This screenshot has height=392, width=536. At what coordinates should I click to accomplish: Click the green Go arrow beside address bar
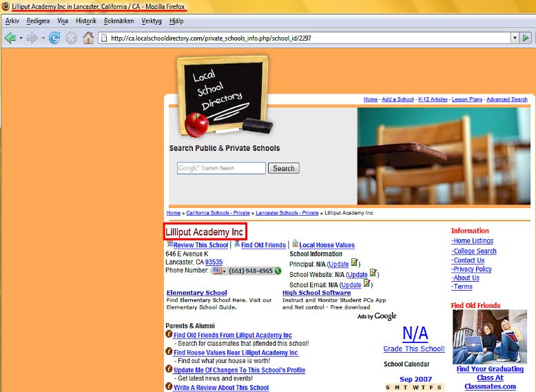pyautogui.click(x=526, y=38)
